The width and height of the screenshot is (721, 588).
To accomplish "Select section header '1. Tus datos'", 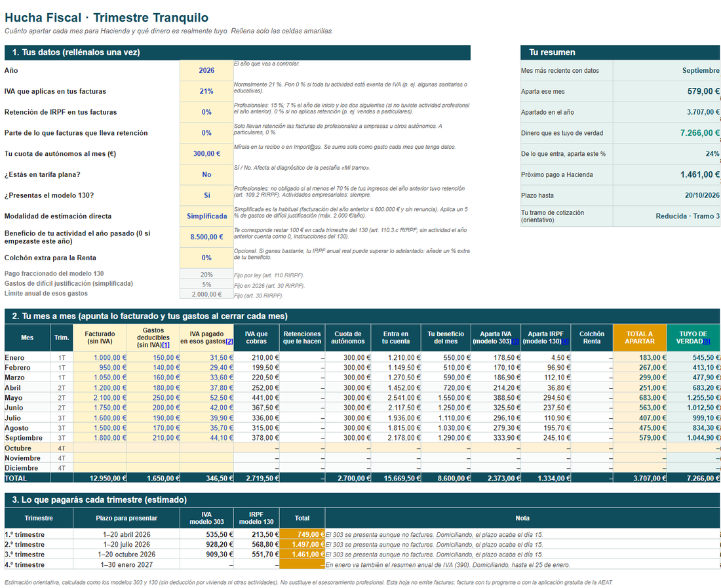I will click(237, 52).
